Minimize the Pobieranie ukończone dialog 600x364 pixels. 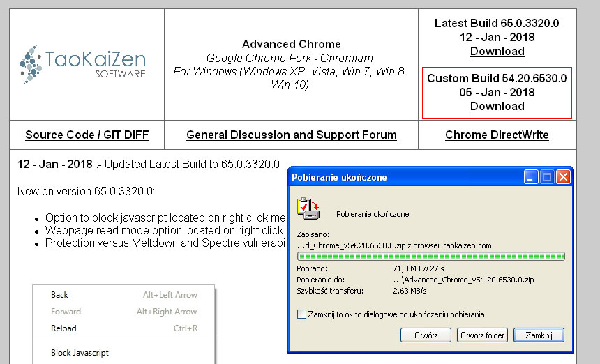coord(531,177)
